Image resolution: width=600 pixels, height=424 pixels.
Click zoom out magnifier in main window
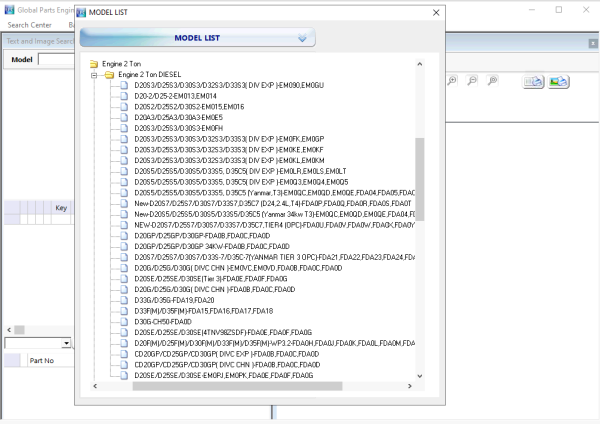[472, 81]
